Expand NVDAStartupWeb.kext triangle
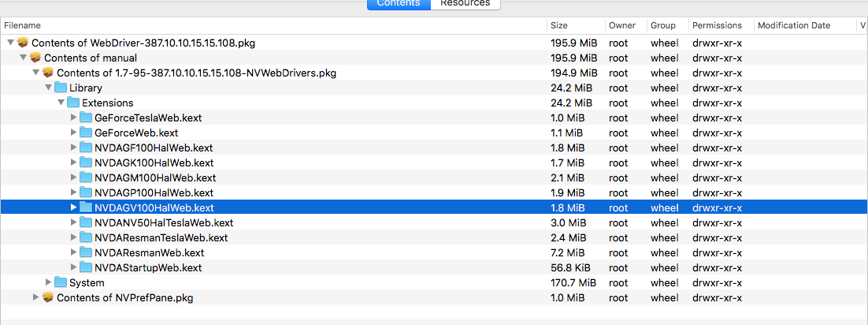This screenshot has height=325, width=868. [x=73, y=267]
